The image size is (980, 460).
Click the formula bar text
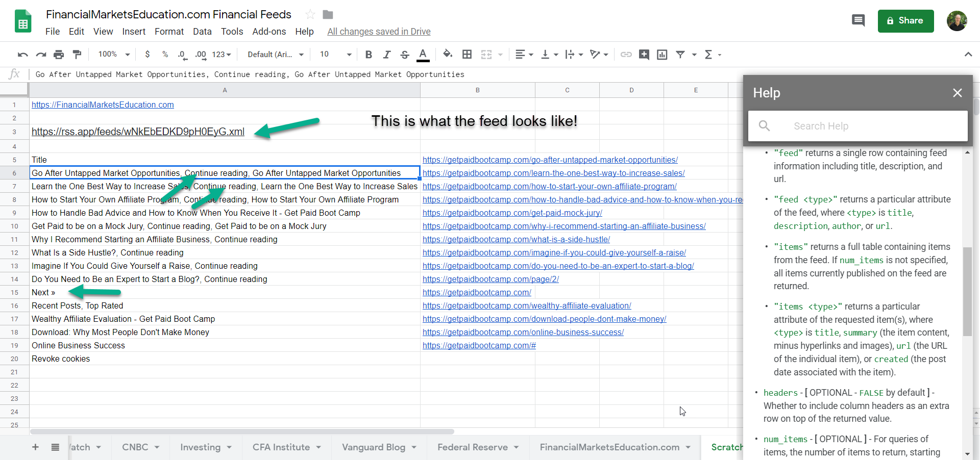coord(250,74)
